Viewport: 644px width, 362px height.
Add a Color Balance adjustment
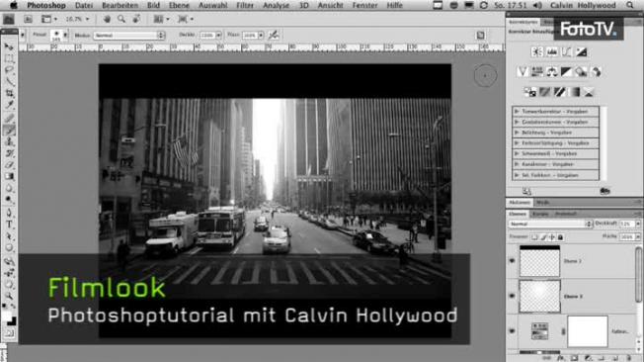pos(551,72)
